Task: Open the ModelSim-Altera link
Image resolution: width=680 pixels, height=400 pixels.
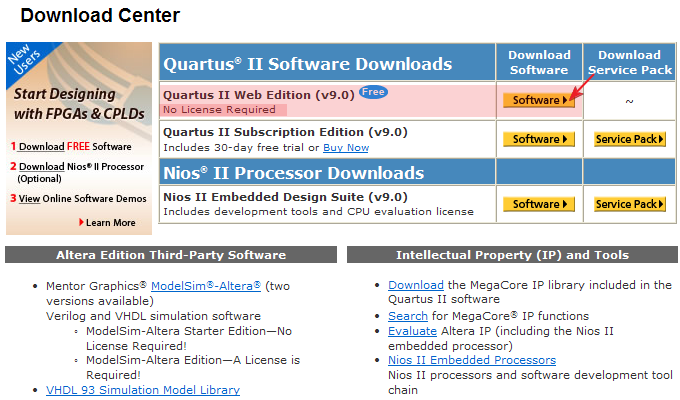Action: 206,286
